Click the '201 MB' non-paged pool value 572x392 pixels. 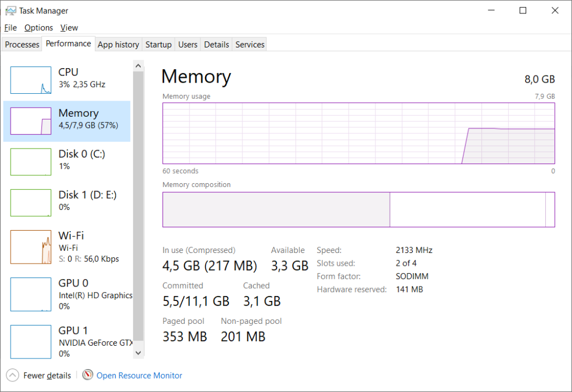pyautogui.click(x=243, y=337)
